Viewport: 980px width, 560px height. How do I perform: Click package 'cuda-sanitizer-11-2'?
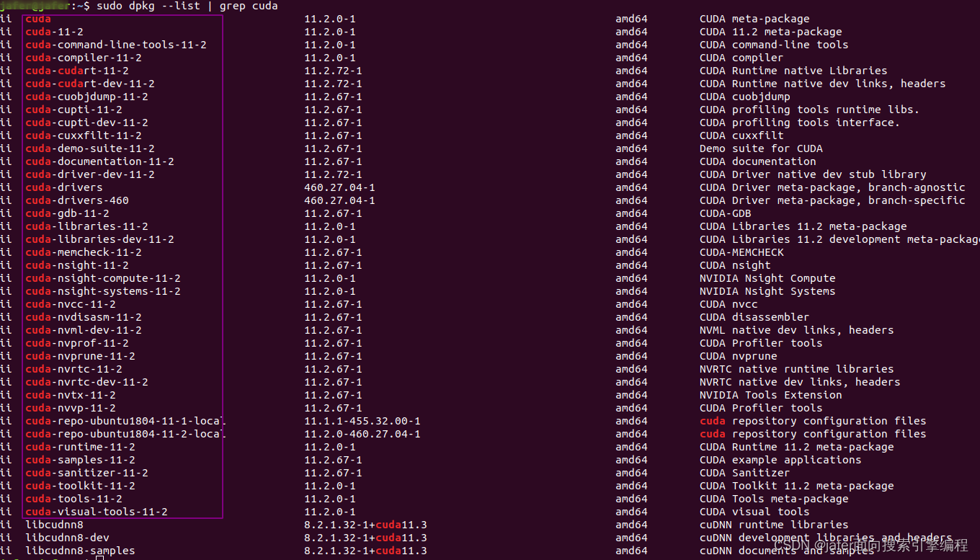[86, 473]
